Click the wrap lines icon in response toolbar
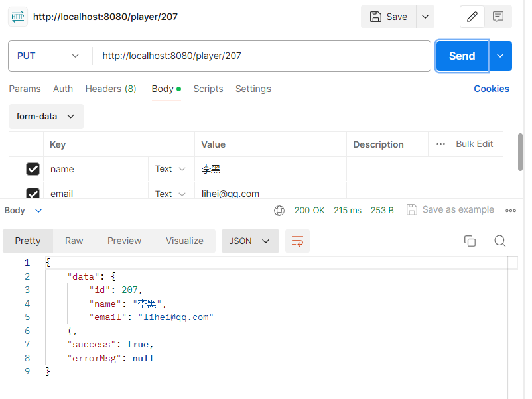 click(x=297, y=241)
